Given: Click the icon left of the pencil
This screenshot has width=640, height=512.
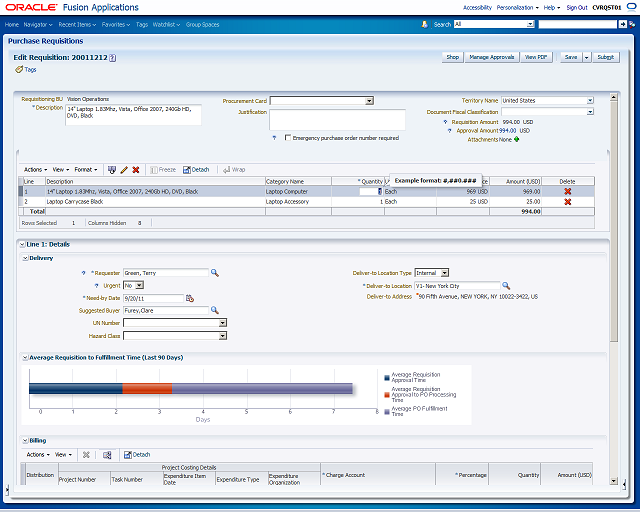Looking at the screenshot, I should point(112,170).
